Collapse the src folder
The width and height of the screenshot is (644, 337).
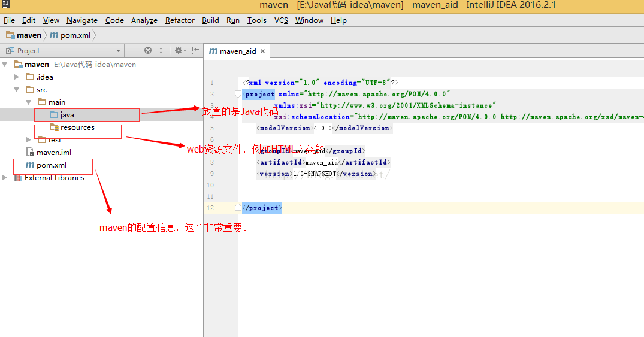(17, 89)
